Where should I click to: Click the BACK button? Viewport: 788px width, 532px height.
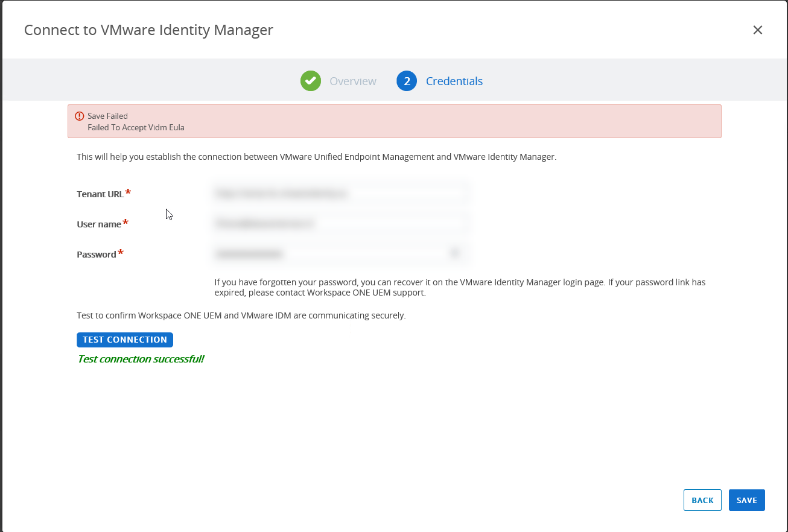click(702, 500)
